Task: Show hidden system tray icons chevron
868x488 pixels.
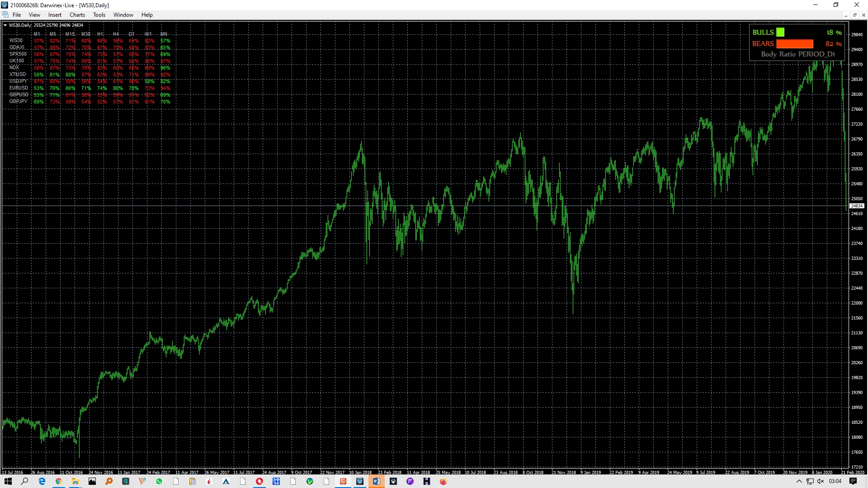Action: coord(799,481)
